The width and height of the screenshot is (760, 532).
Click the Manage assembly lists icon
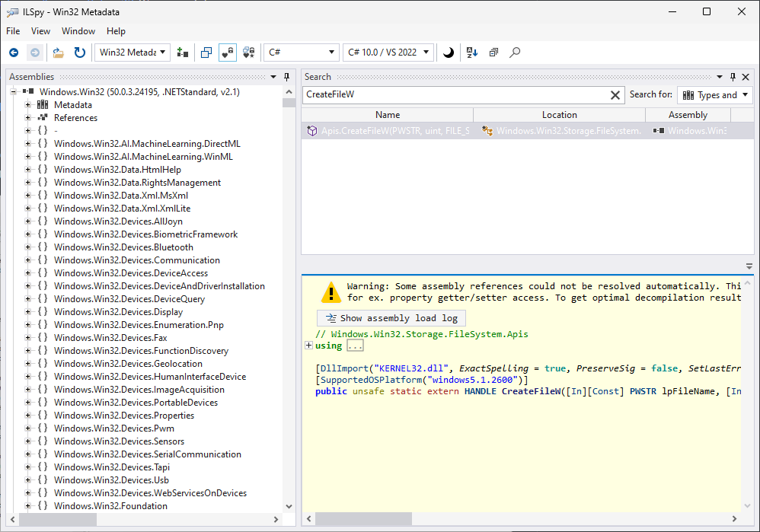click(x=182, y=53)
